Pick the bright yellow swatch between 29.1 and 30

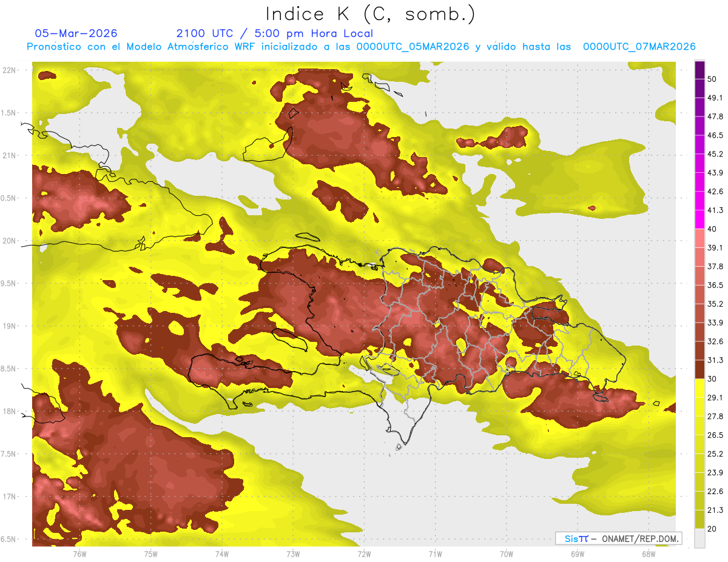click(700, 389)
